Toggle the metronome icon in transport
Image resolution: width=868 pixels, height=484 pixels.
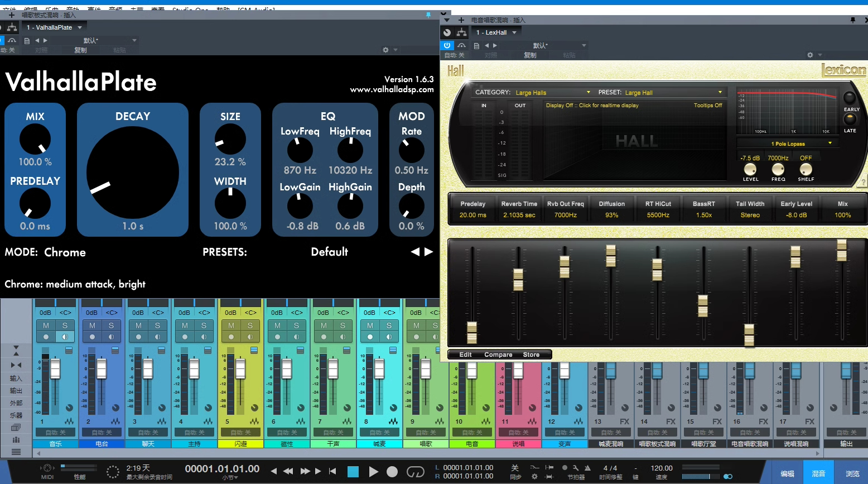(587, 468)
